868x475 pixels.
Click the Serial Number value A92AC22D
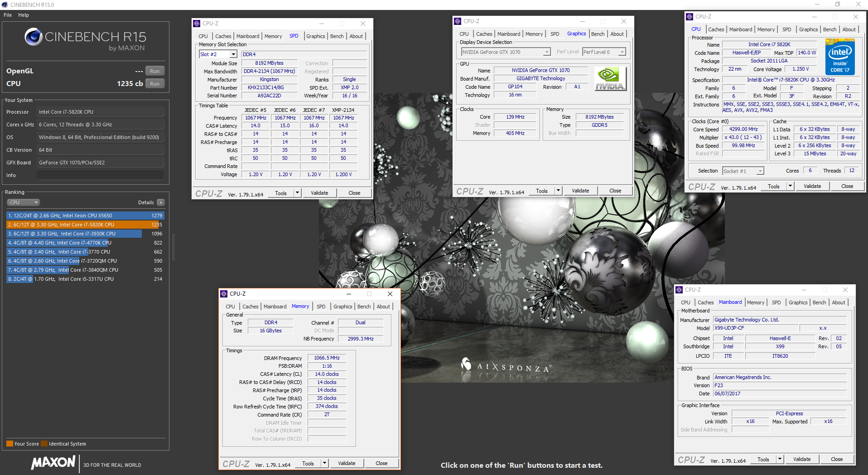[270, 96]
